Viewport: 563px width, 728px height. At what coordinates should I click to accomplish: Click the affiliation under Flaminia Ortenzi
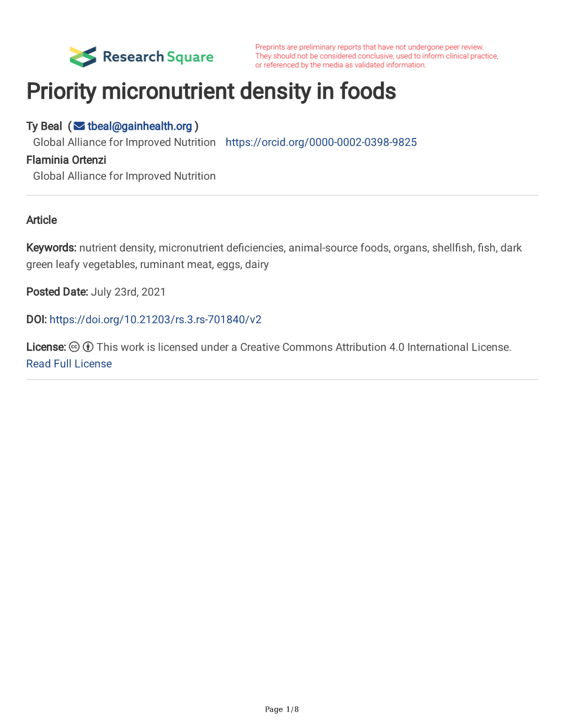pos(124,176)
